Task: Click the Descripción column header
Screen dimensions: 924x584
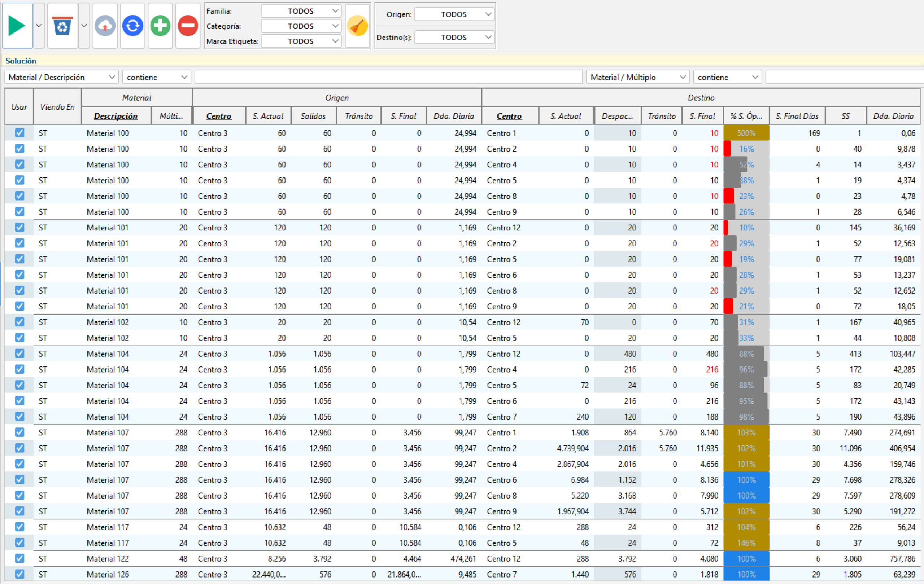Action: [115, 116]
